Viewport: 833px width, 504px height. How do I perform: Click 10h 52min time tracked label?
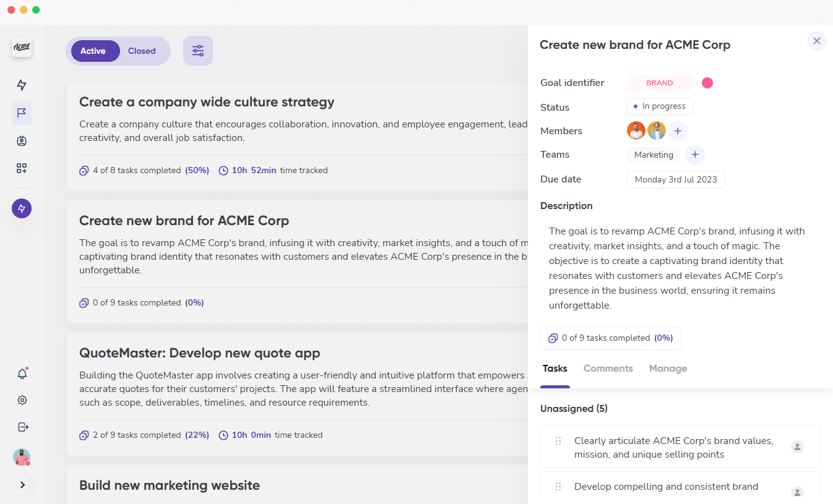tap(273, 170)
